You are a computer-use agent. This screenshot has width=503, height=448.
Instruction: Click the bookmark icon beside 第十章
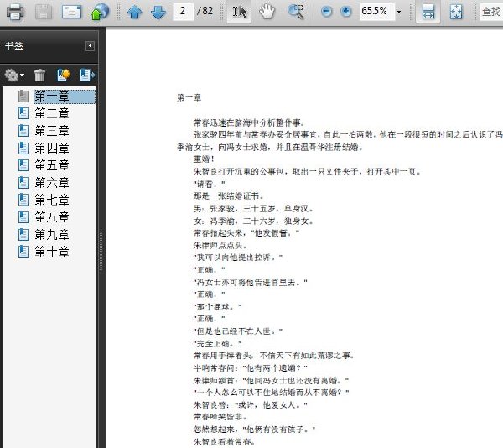point(23,252)
